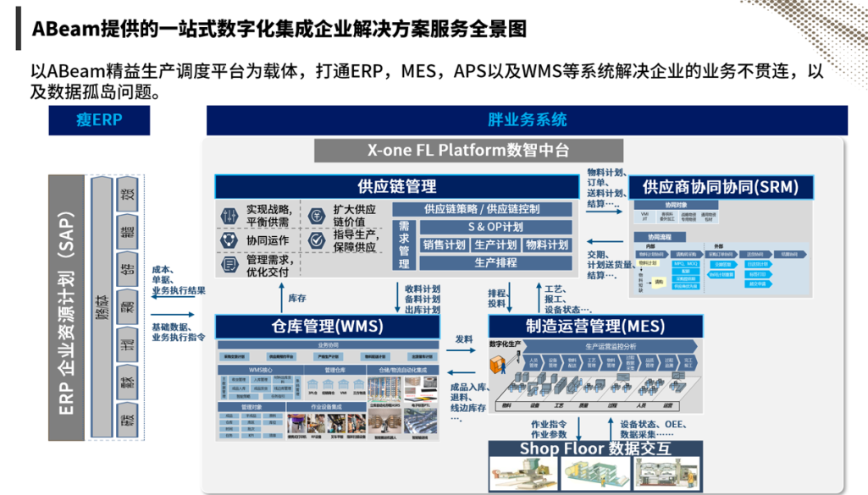Click the checkmark icon beside 指导生产,保障供应
Image resolution: width=868 pixels, height=495 pixels.
tap(317, 240)
